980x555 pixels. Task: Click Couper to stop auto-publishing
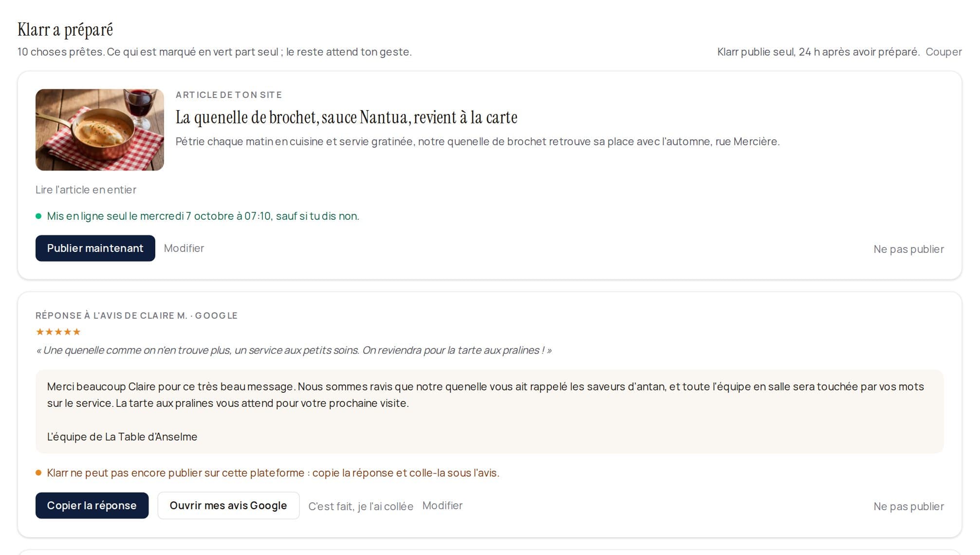tap(943, 52)
